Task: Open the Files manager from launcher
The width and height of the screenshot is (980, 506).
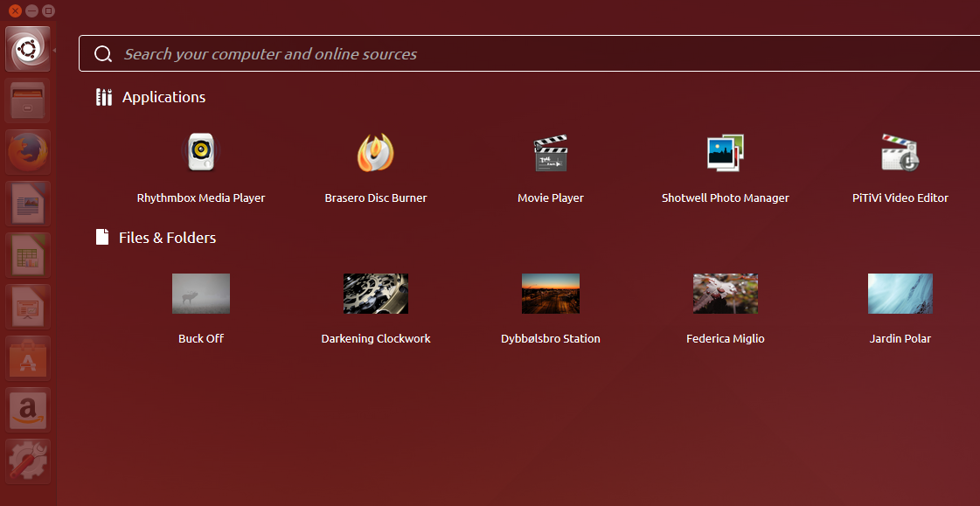Action: (x=29, y=101)
